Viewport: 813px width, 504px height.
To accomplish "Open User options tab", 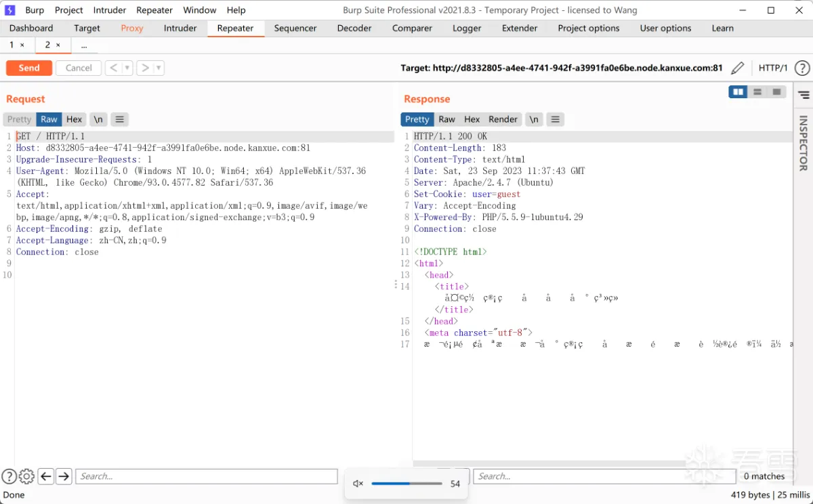I will tap(666, 28).
